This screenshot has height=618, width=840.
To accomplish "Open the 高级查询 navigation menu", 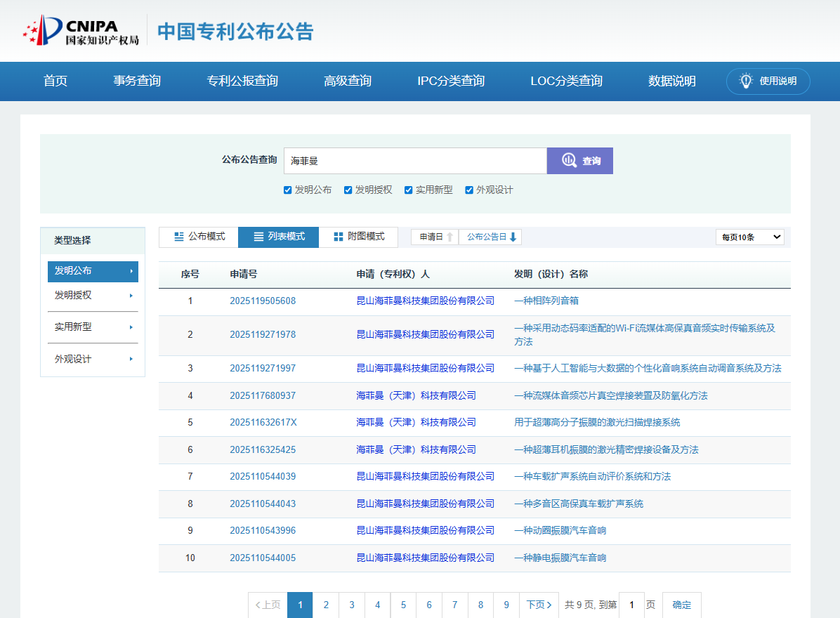I will pos(348,81).
